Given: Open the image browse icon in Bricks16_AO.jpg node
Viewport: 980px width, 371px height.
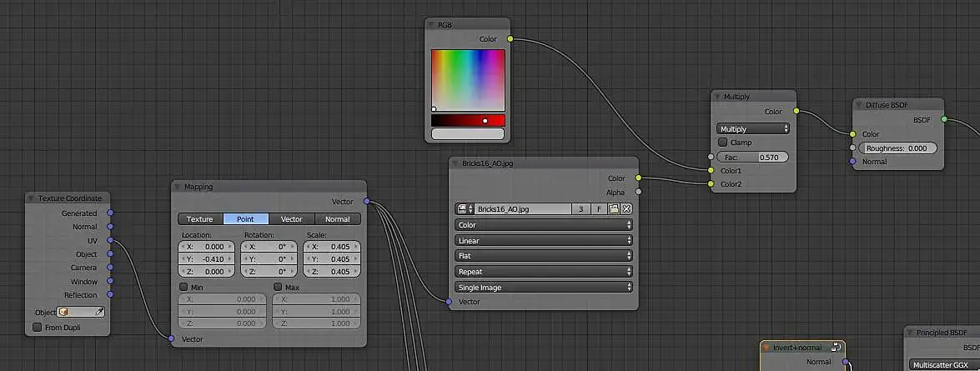Looking at the screenshot, I should 465,208.
